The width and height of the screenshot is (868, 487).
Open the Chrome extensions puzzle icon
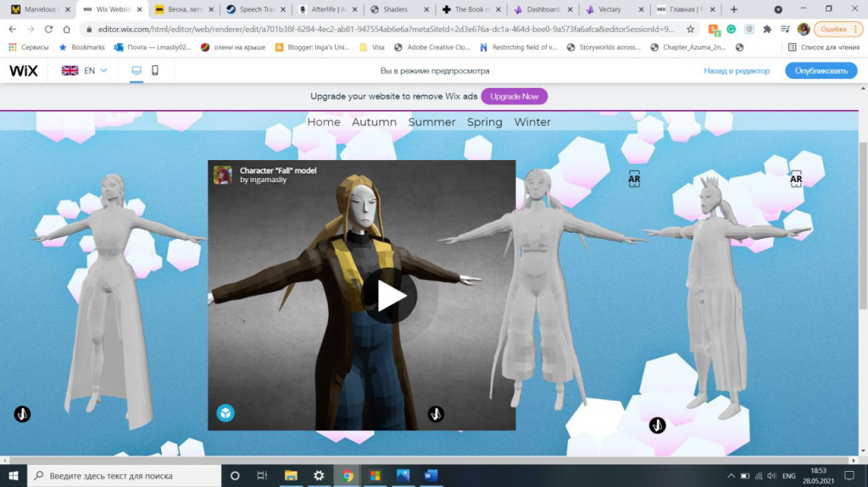pyautogui.click(x=767, y=29)
